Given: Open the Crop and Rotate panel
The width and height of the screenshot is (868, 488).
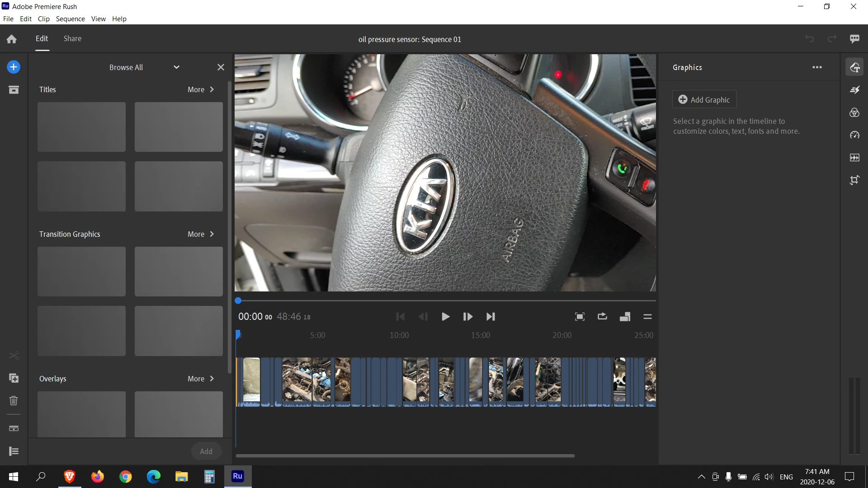Looking at the screenshot, I should [854, 180].
